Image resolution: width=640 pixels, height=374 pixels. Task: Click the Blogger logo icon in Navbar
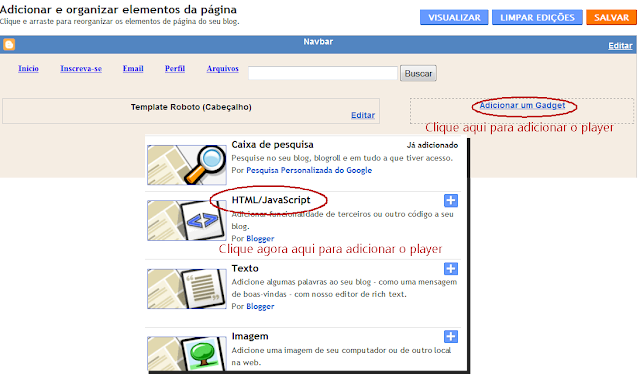click(x=9, y=44)
